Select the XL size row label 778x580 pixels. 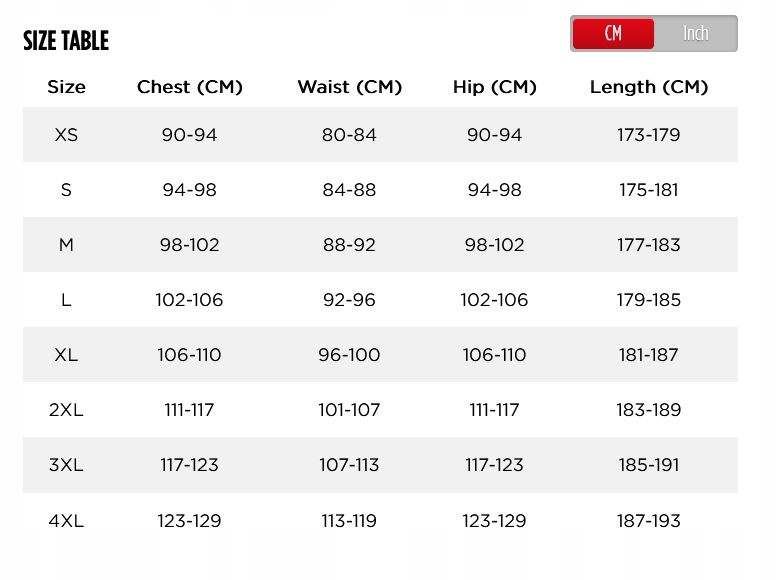coord(66,355)
